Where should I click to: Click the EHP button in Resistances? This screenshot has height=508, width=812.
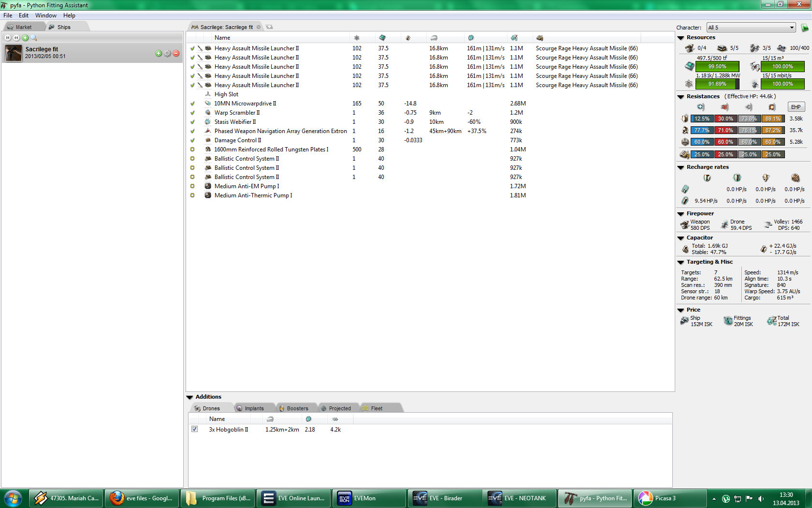[796, 107]
